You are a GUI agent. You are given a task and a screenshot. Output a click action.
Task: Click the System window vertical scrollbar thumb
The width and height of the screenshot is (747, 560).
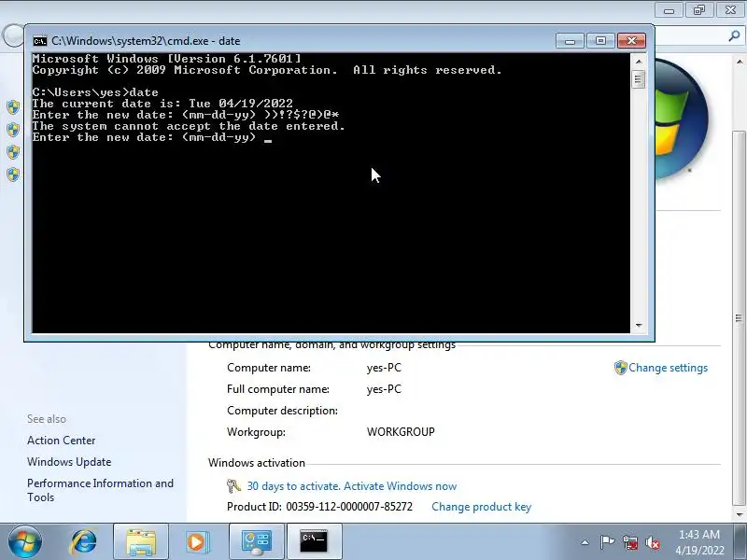point(740,318)
